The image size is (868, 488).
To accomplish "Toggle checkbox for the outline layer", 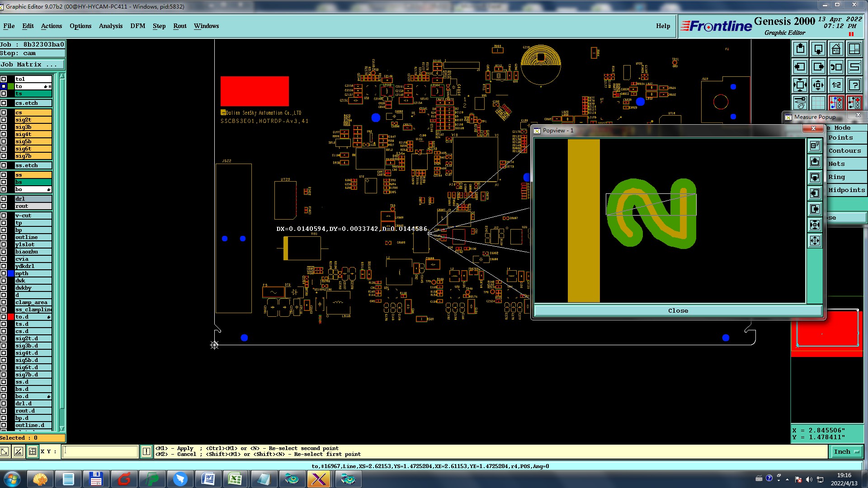I will (4, 237).
